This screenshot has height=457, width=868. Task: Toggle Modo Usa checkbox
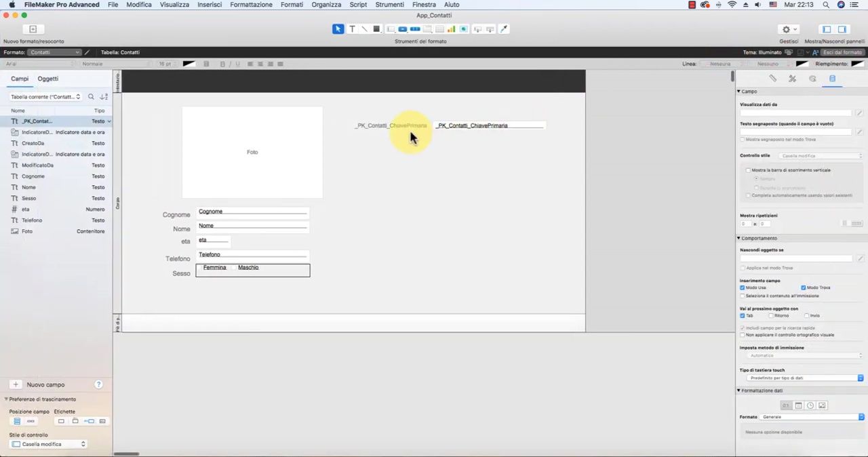(x=743, y=287)
